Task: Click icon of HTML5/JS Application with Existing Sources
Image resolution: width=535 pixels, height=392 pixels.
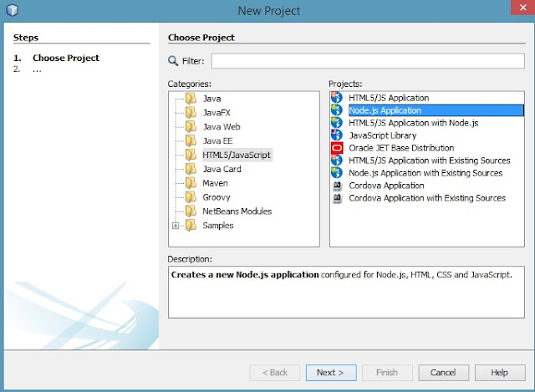Action: [337, 160]
